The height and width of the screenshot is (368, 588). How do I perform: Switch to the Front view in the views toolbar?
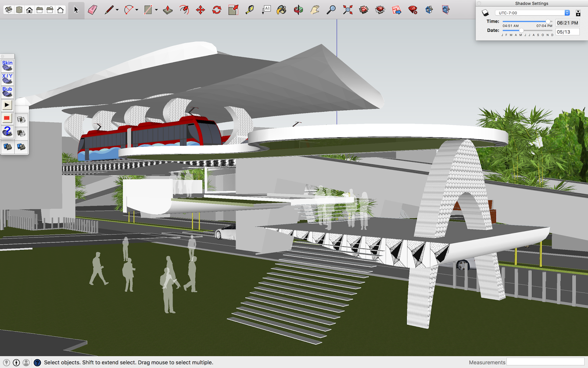pos(29,10)
